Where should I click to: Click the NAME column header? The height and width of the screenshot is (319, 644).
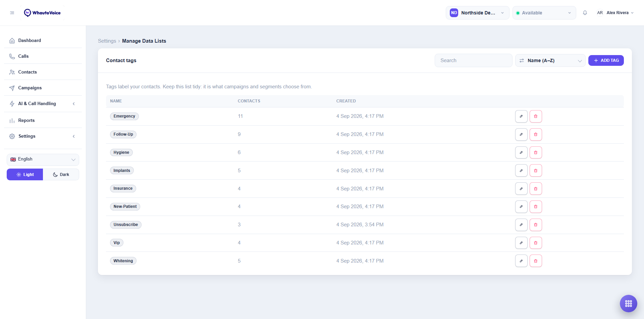pyautogui.click(x=116, y=101)
